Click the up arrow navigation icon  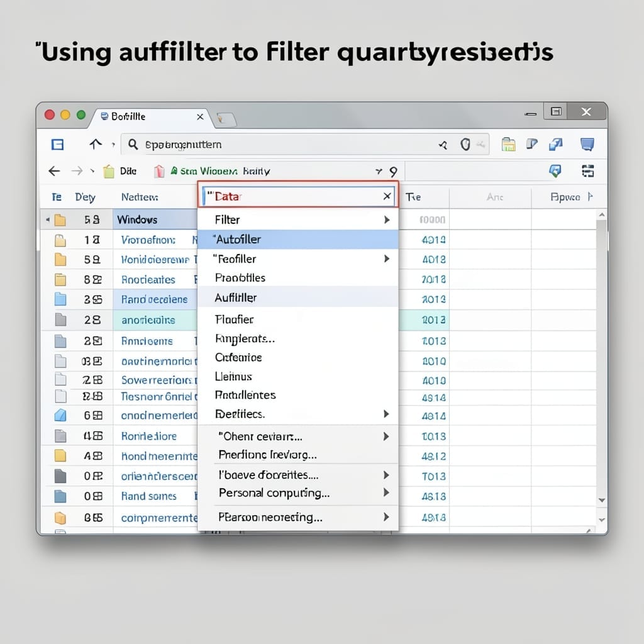(96, 144)
